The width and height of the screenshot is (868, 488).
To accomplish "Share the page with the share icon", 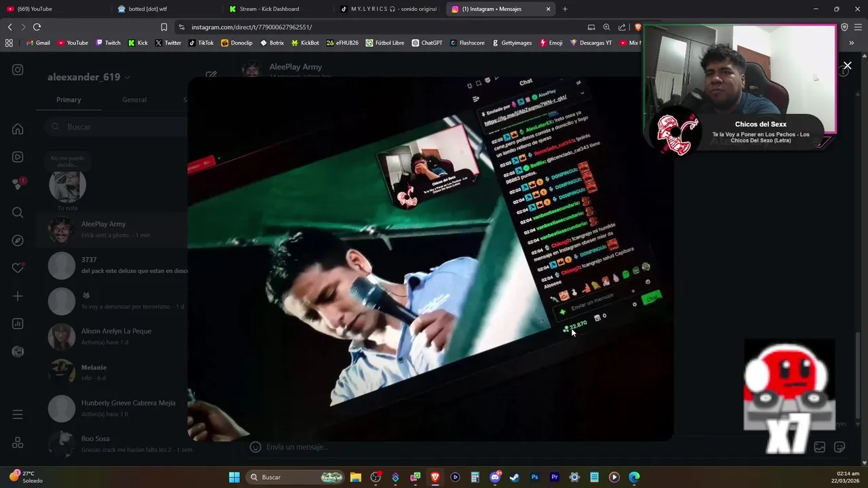I will [x=622, y=27].
